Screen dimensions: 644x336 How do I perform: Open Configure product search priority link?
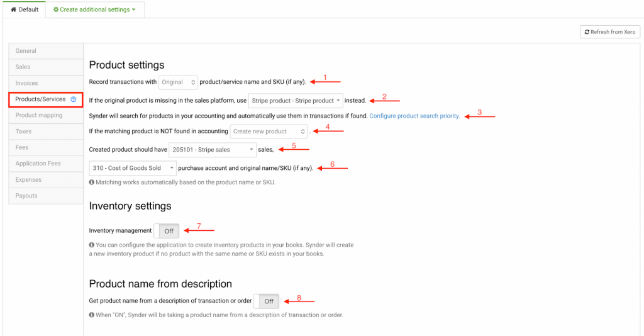pos(414,116)
